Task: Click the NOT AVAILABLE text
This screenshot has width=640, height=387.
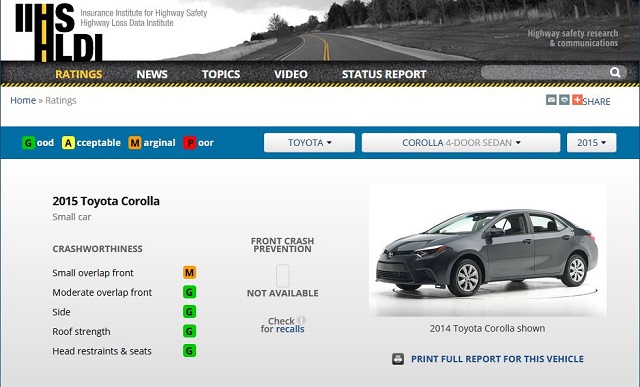Action: coord(282,293)
